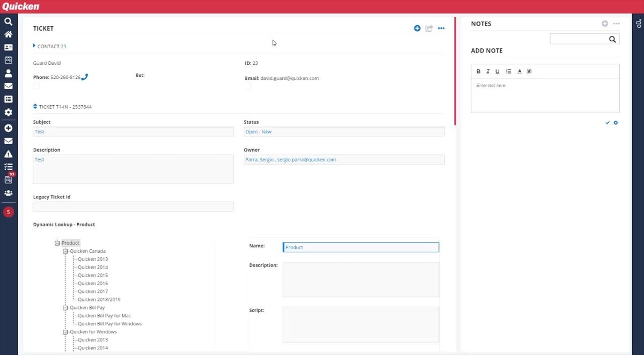Open calendar icon with 93 badge
Screen dimensions: 644x355
(x=9, y=180)
